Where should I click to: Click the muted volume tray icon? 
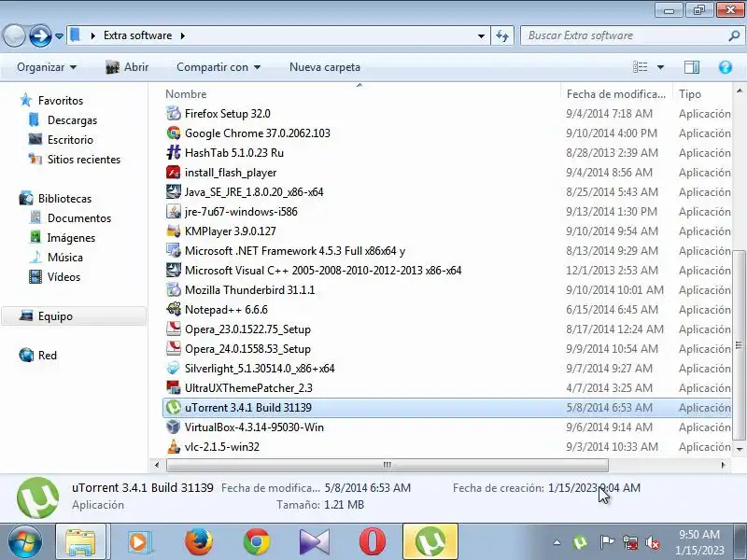pos(652,542)
